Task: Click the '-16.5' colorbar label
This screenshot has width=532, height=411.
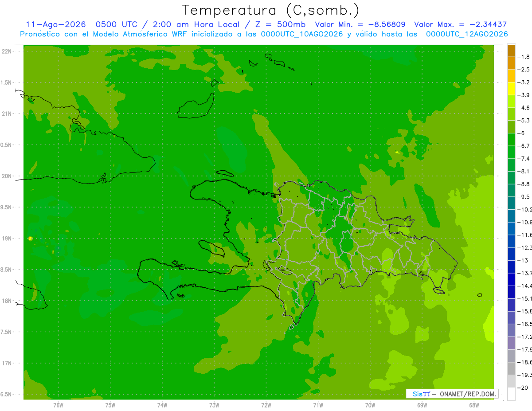Action: point(525,324)
